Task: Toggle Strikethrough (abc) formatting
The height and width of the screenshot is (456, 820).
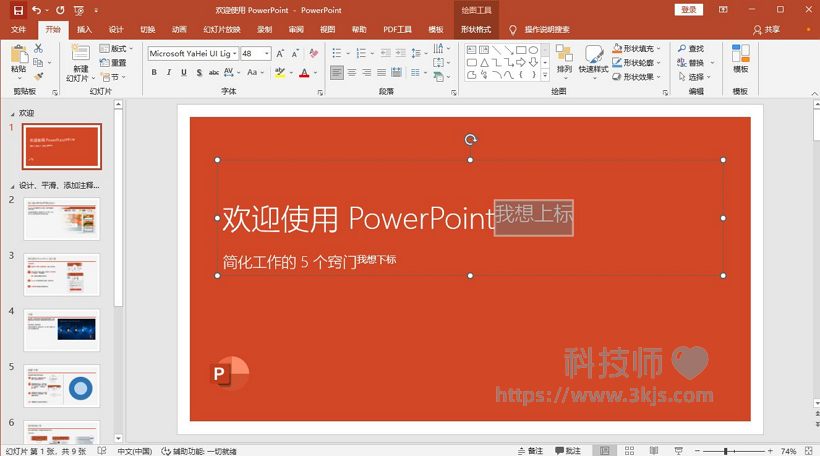Action: coord(214,73)
